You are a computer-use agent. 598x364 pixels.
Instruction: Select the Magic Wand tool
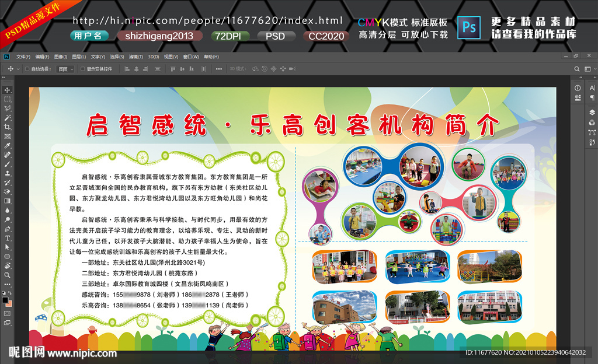7,118
